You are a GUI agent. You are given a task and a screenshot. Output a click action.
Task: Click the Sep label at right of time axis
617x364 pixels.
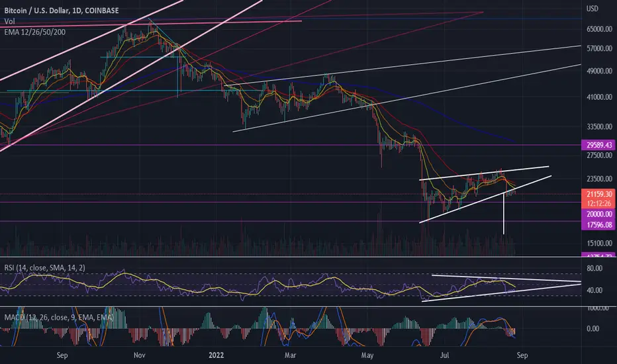522,355
